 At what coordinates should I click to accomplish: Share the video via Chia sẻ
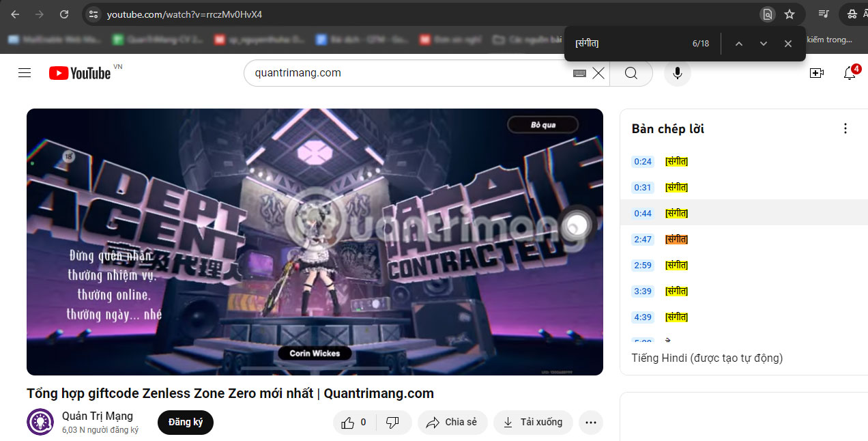click(452, 423)
